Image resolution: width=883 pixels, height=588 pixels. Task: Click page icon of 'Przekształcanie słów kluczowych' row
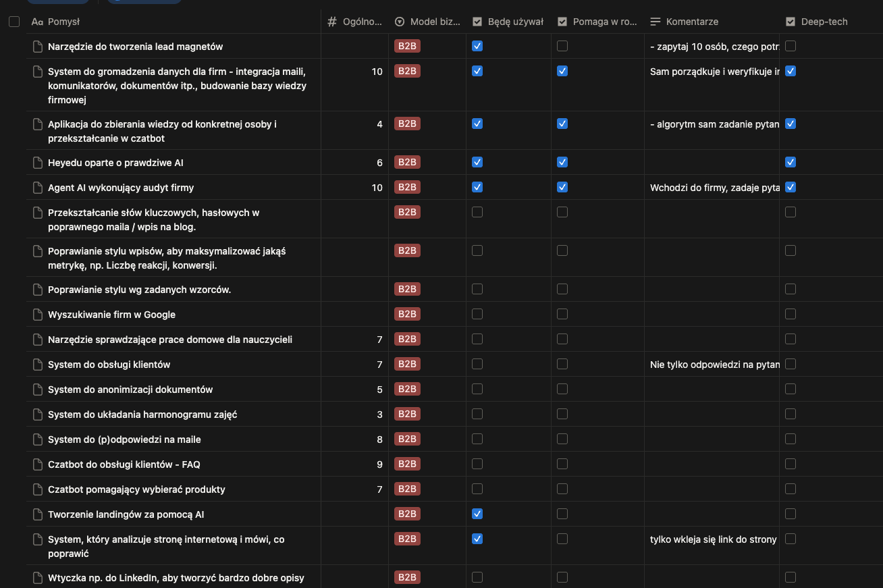tap(38, 213)
